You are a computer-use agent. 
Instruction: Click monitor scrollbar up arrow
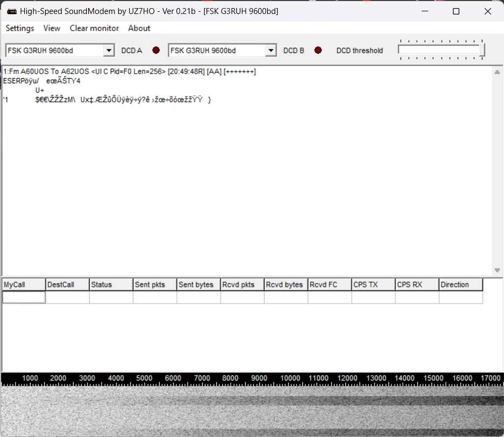tap(497, 72)
